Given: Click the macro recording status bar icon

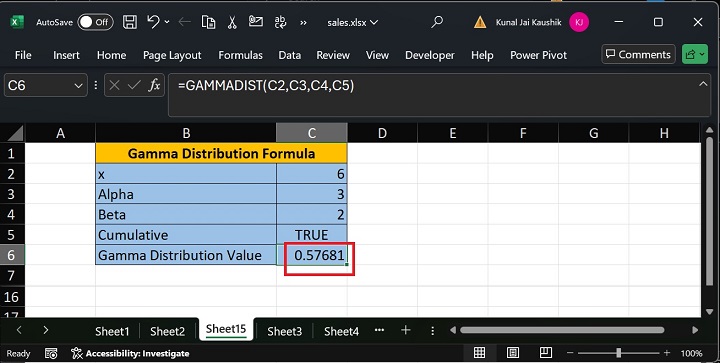Looking at the screenshot, I should coord(51,353).
